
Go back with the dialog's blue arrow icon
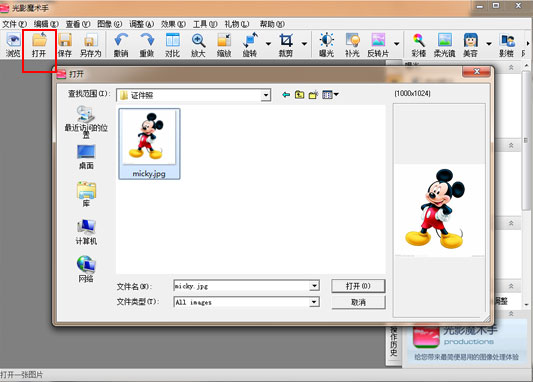(286, 94)
